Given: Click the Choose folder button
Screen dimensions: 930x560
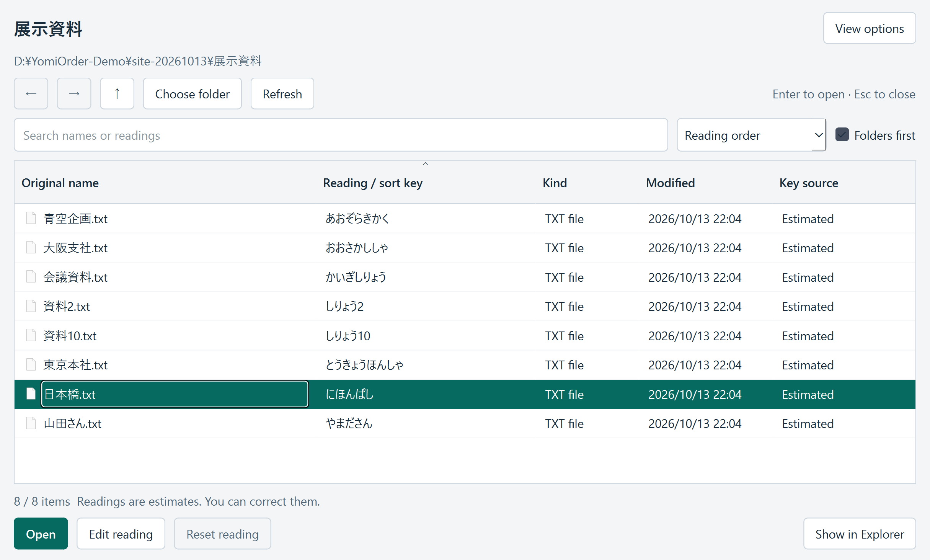Looking at the screenshot, I should 193,94.
